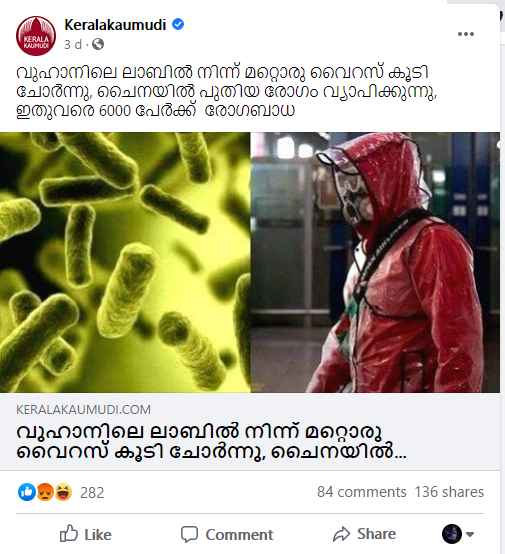Expand the profile switcher dropdown arrow
The height and width of the screenshot is (554, 505).
[x=470, y=534]
